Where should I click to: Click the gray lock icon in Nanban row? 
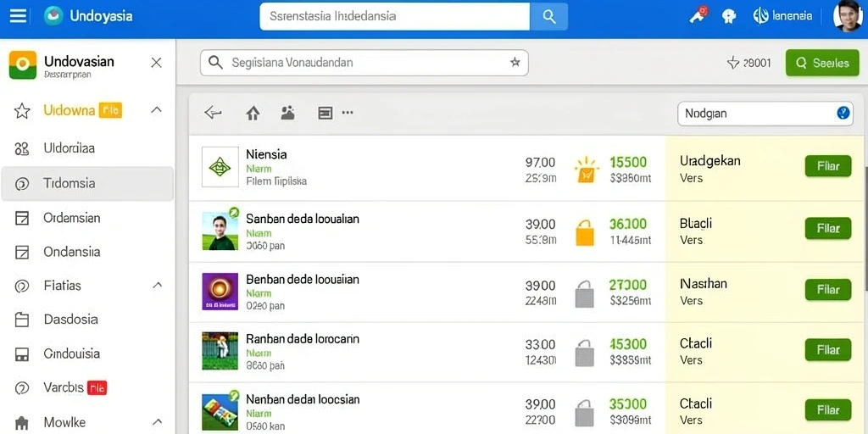pos(585,413)
